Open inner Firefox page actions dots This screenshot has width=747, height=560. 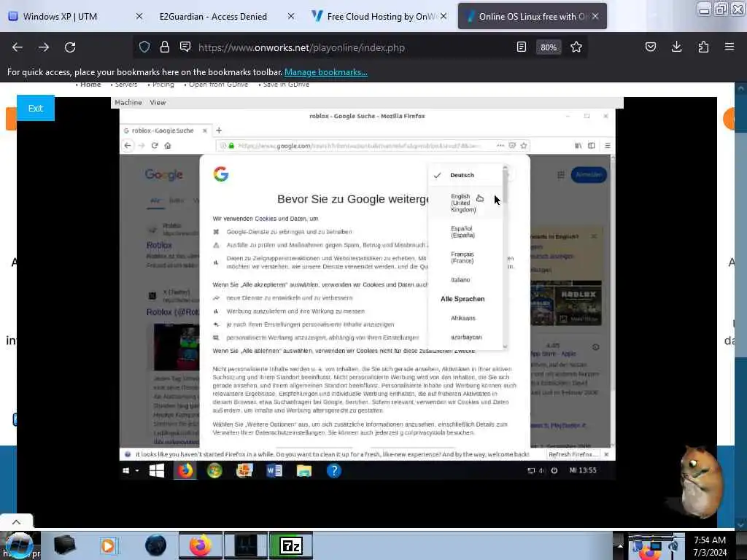click(x=500, y=146)
